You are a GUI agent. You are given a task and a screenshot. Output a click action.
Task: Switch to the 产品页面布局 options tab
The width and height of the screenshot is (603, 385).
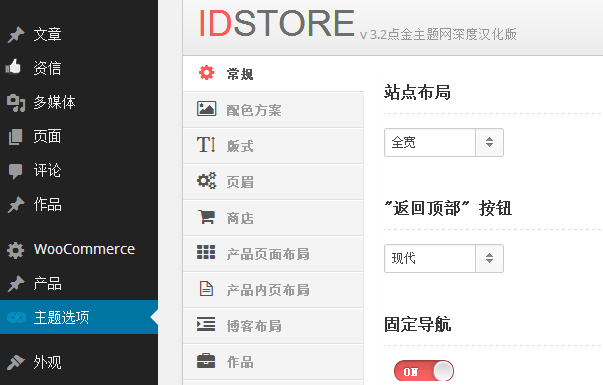tap(273, 254)
